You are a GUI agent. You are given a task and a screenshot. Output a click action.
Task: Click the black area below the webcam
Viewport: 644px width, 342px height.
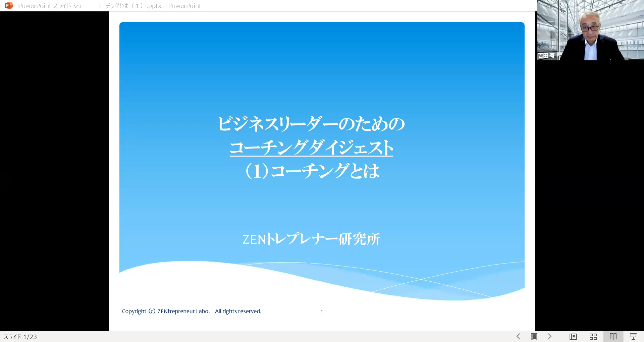click(589, 194)
